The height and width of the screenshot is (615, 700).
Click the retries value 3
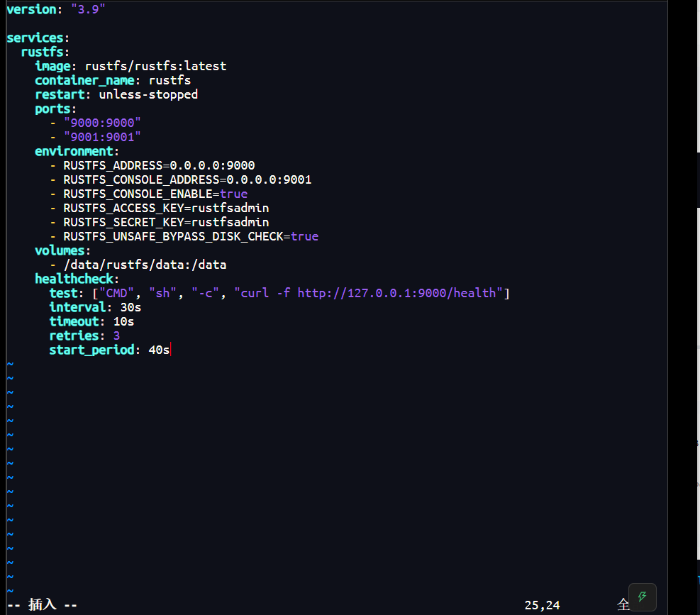coord(116,336)
